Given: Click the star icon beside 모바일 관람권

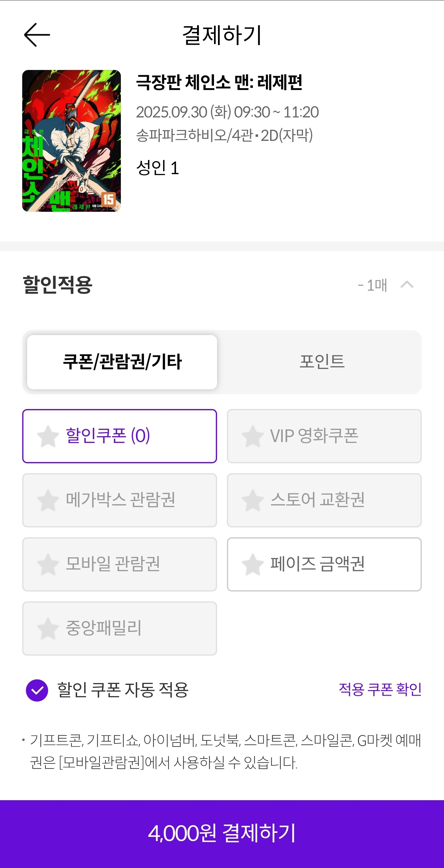Looking at the screenshot, I should pyautogui.click(x=48, y=564).
